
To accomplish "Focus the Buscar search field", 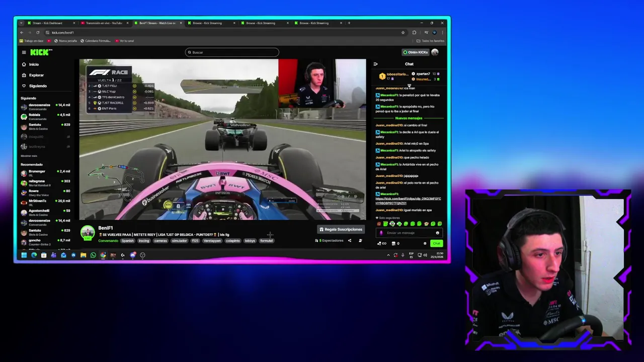I will (232, 52).
